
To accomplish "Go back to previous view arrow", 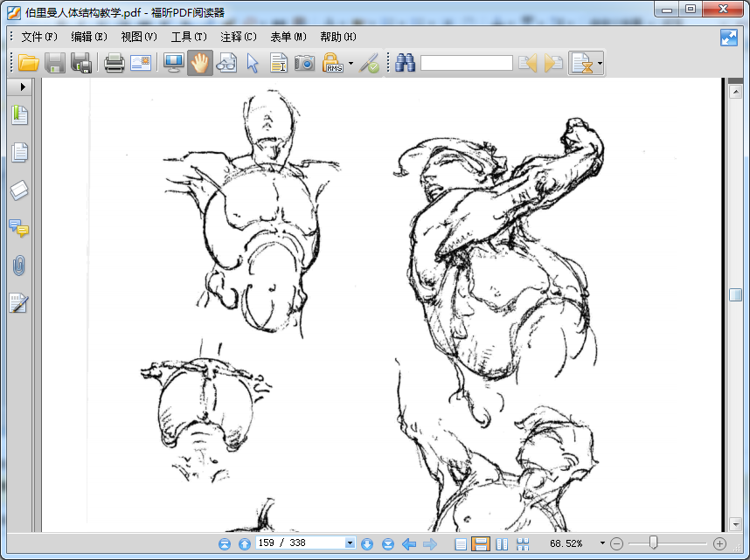I will tap(409, 543).
